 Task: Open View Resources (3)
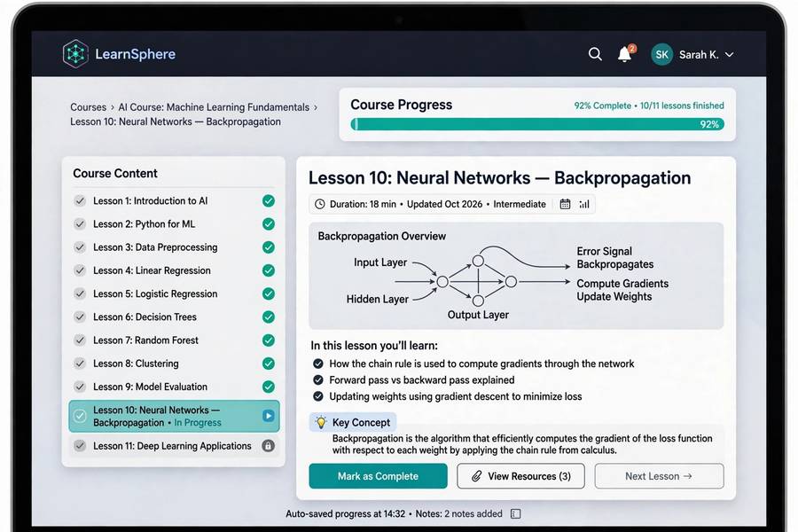coord(520,476)
